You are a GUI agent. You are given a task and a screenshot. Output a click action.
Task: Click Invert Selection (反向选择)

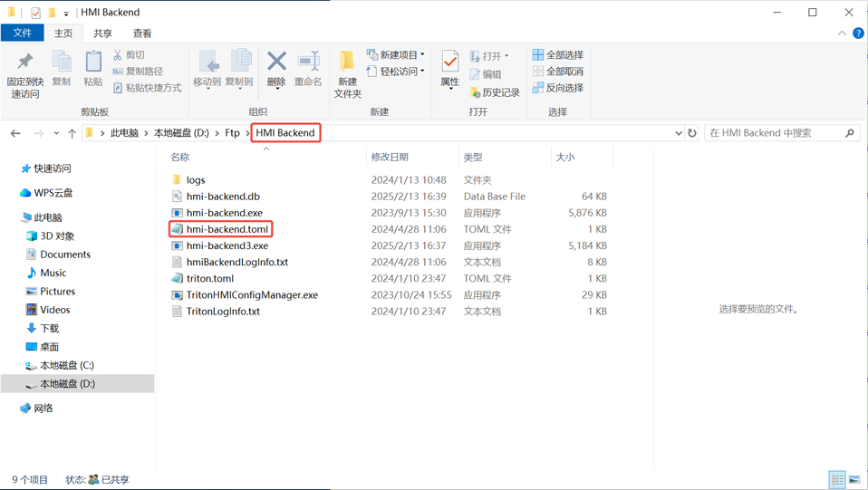click(558, 88)
